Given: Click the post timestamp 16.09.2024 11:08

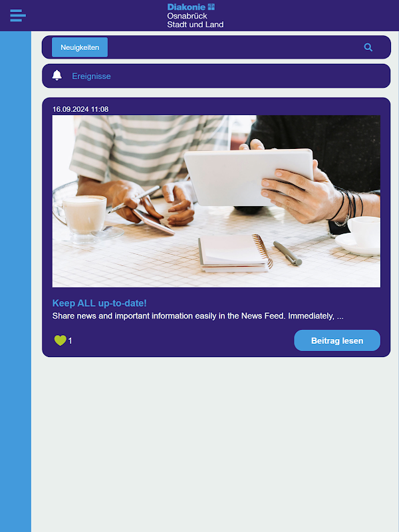Looking at the screenshot, I should (x=80, y=109).
